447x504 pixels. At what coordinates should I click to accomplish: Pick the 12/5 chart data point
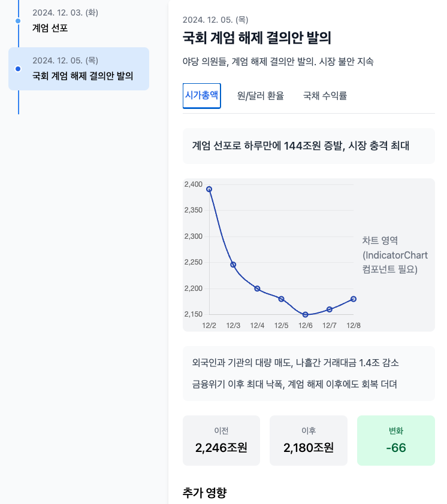(281, 299)
